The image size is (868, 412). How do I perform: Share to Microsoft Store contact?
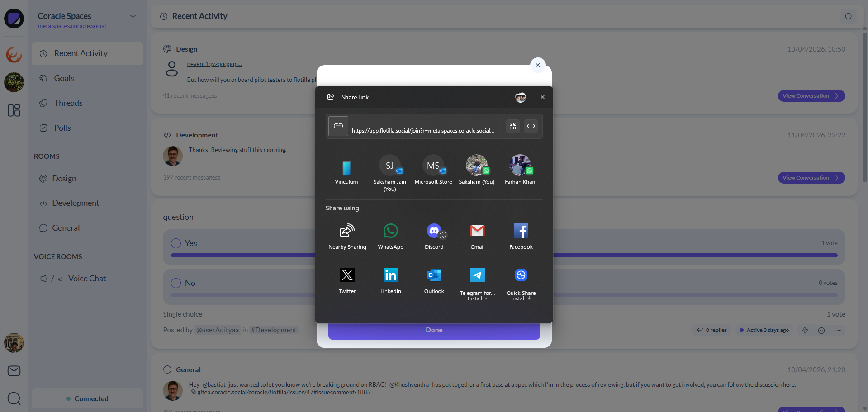[433, 170]
